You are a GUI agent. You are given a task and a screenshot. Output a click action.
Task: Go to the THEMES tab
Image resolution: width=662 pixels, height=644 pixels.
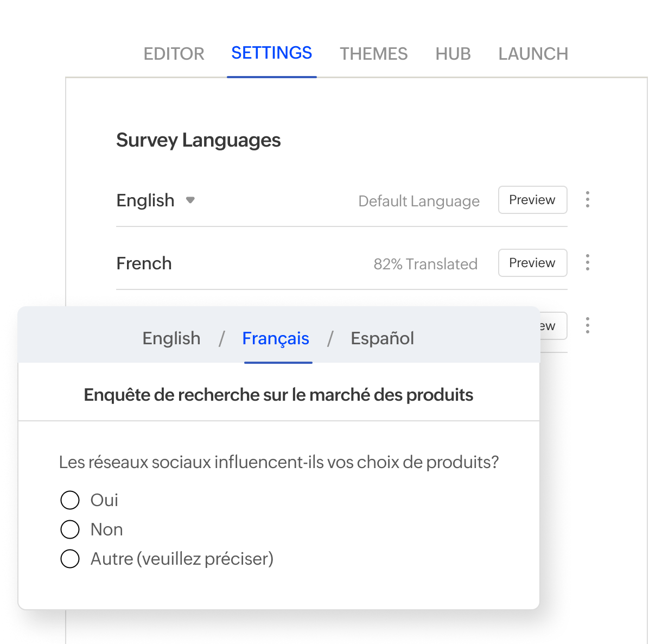(373, 54)
